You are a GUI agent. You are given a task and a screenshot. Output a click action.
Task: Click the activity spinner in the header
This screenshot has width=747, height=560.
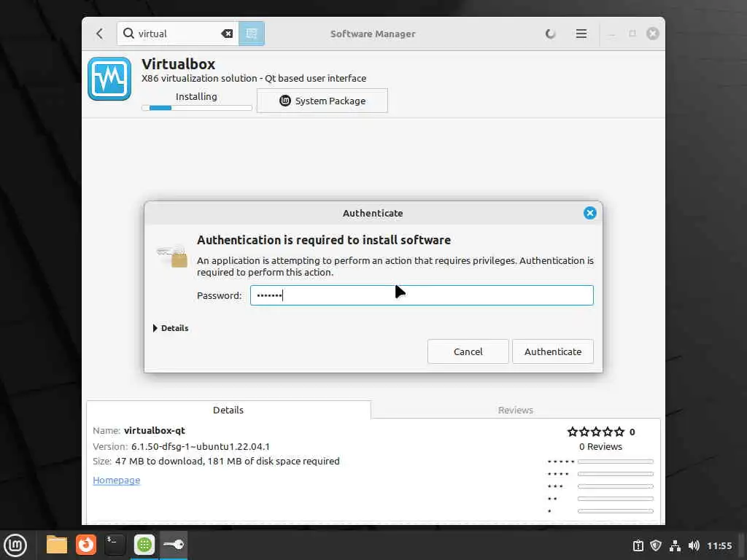click(x=550, y=34)
